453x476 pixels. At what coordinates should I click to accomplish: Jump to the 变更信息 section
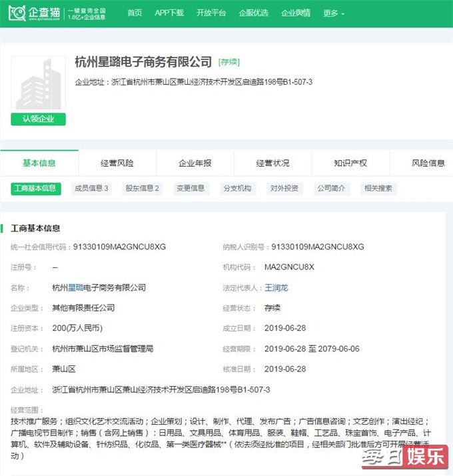[x=191, y=189]
